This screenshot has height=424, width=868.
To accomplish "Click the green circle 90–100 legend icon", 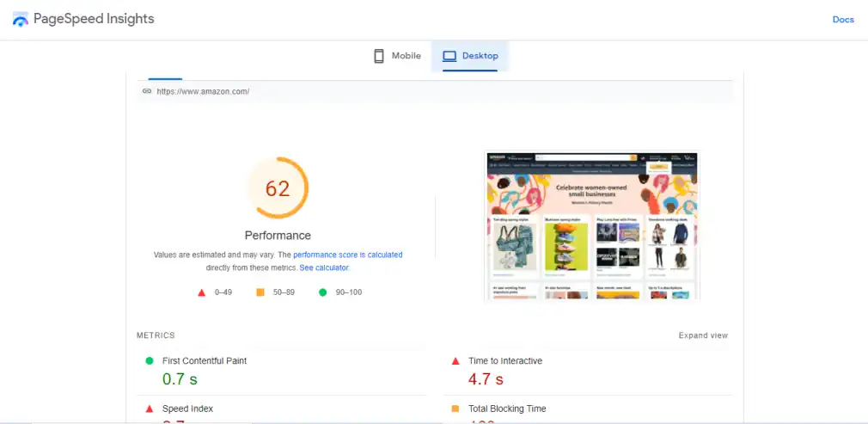I will click(x=323, y=292).
